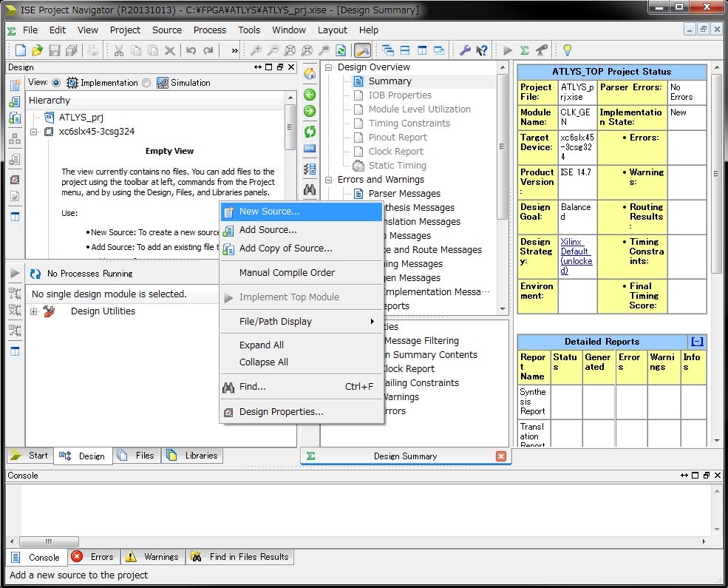
Task: Click the highlighted hammer toolbar icon
Action: [x=362, y=50]
